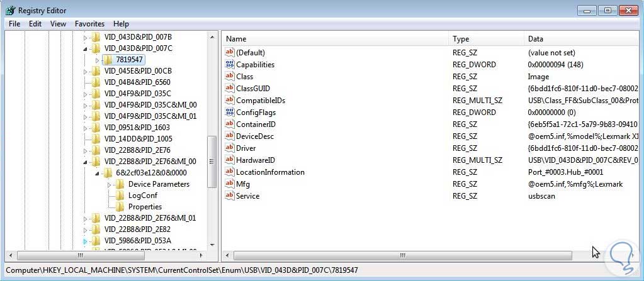Click the VID_045E&PID_00CB folder icon
This screenshot has width=644, height=281.
click(96, 71)
